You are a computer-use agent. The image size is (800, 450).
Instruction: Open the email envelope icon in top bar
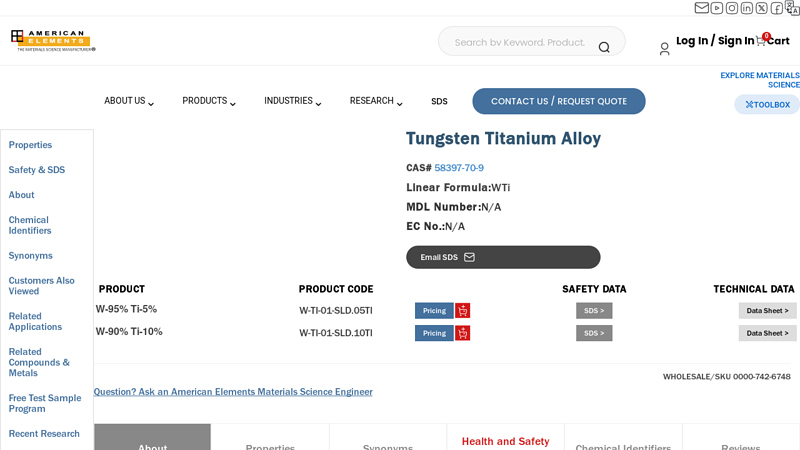pos(702,8)
